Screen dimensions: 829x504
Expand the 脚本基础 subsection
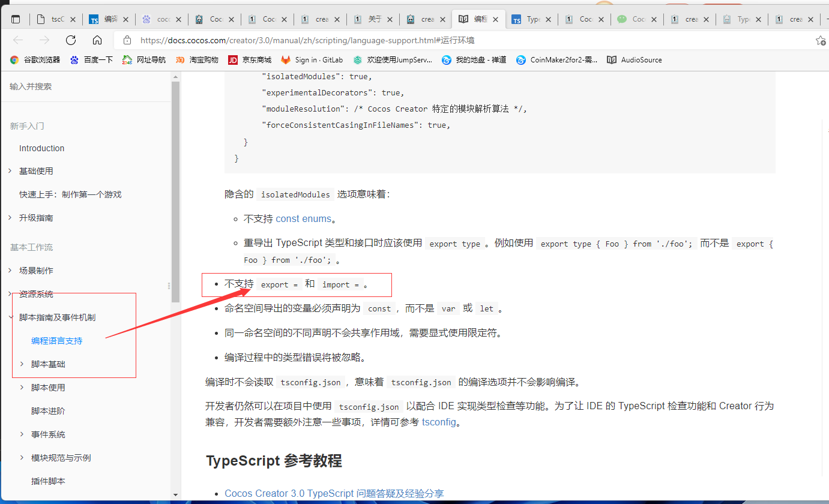(22, 364)
